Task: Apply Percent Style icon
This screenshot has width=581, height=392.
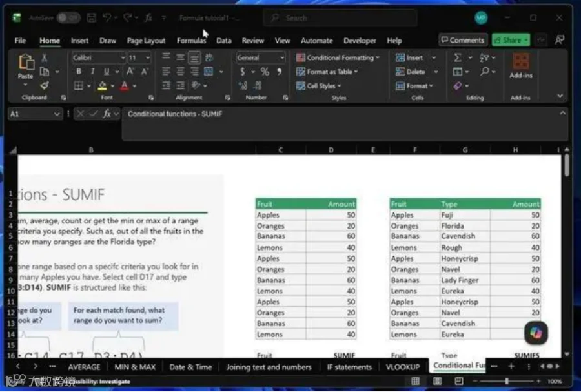Action: 265,72
